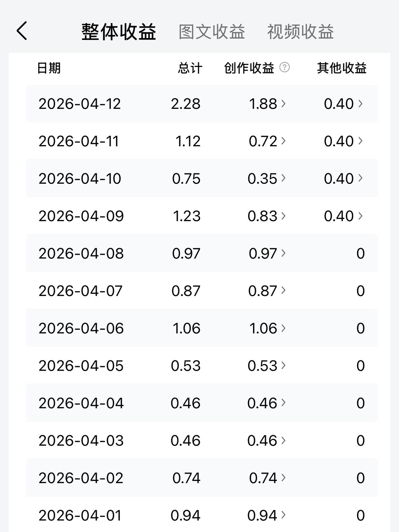Go back using the back arrow
399x532 pixels.
tap(22, 31)
